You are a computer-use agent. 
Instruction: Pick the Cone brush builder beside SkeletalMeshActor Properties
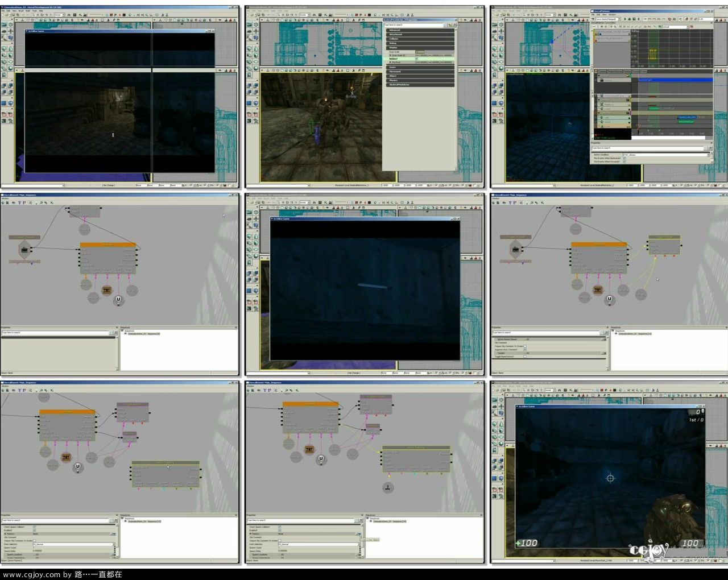pyautogui.click(x=256, y=48)
